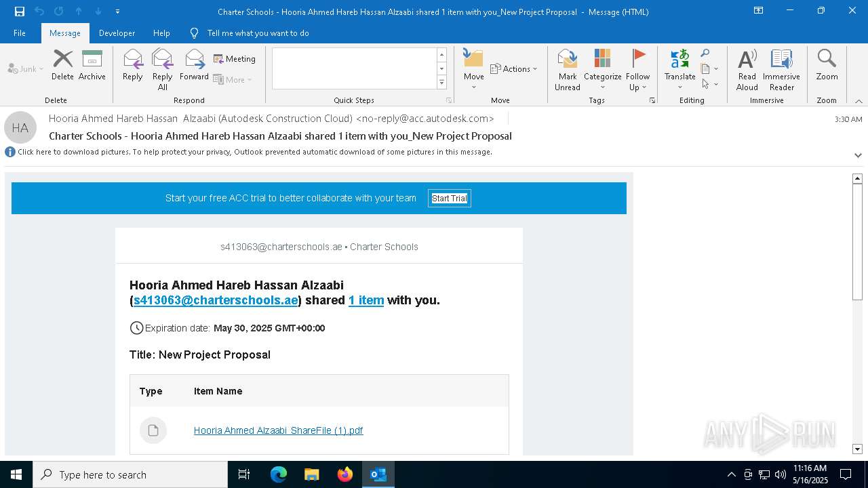
Task: Open the Tags dialog launcher
Action: 652,100
